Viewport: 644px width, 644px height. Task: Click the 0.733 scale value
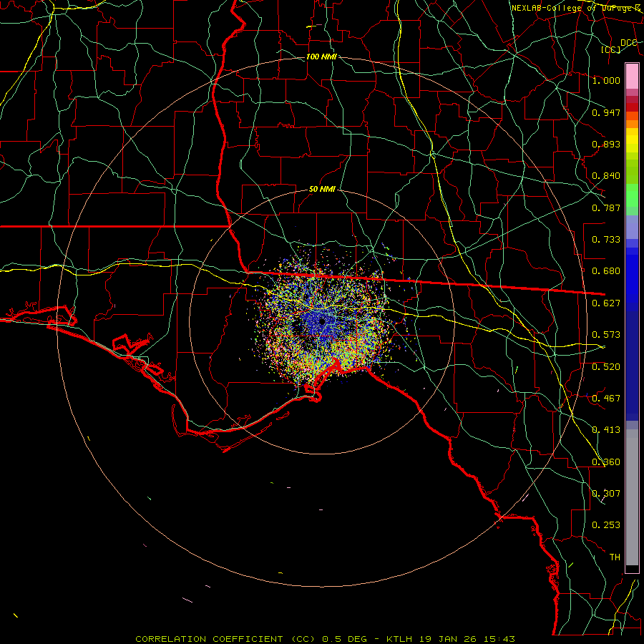[x=606, y=240]
